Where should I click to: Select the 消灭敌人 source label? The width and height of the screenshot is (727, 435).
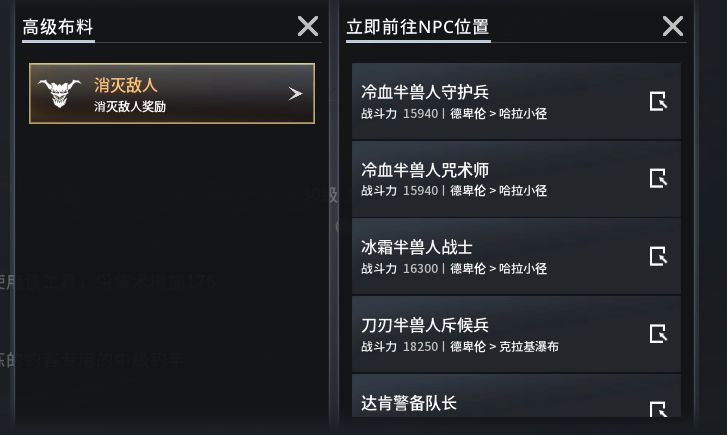coord(126,86)
